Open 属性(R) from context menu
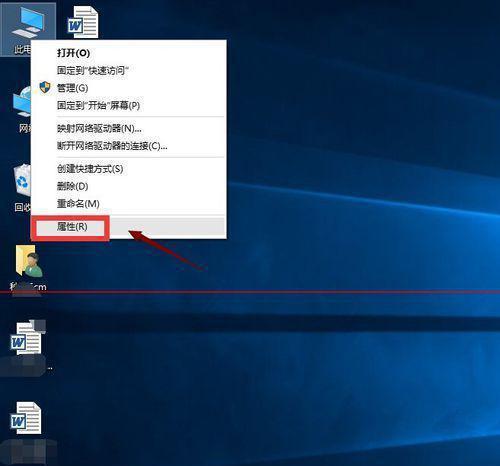 coord(129,227)
